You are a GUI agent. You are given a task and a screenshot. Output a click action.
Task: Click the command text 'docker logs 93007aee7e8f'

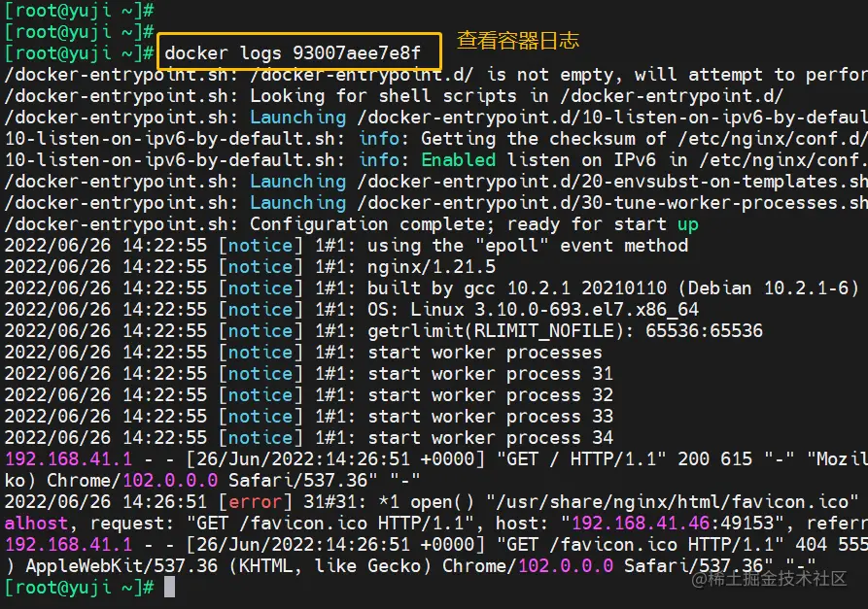coord(293,53)
